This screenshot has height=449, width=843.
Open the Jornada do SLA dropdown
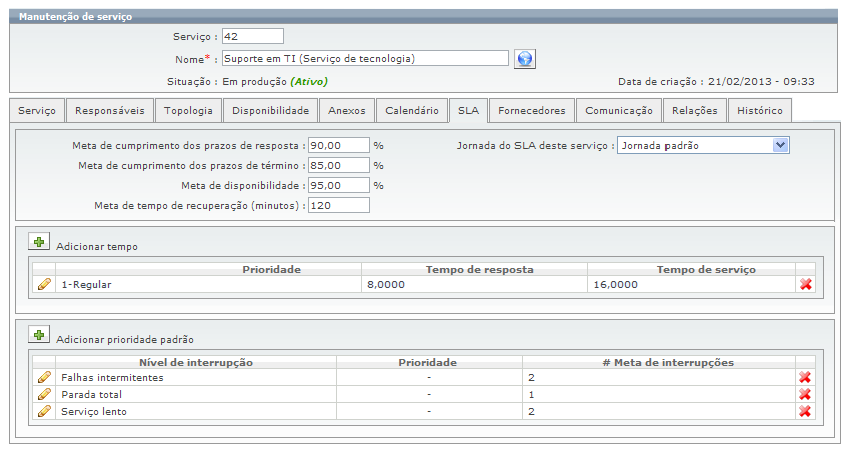pyautogui.click(x=781, y=145)
